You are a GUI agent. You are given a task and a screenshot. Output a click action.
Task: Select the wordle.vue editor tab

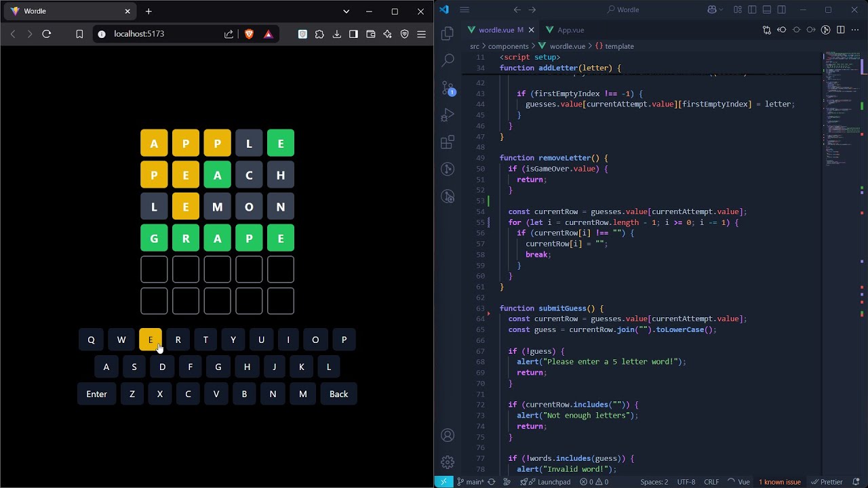coord(495,30)
